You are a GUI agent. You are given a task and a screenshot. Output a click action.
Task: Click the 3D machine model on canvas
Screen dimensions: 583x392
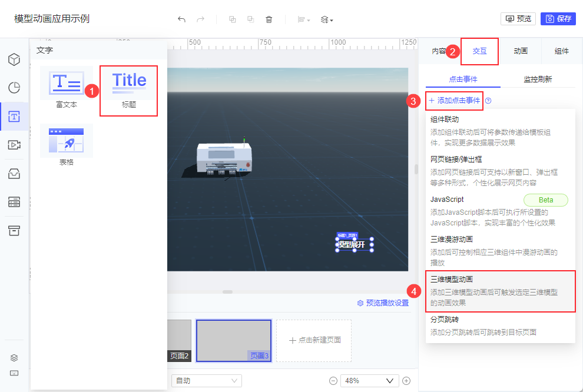[224, 159]
